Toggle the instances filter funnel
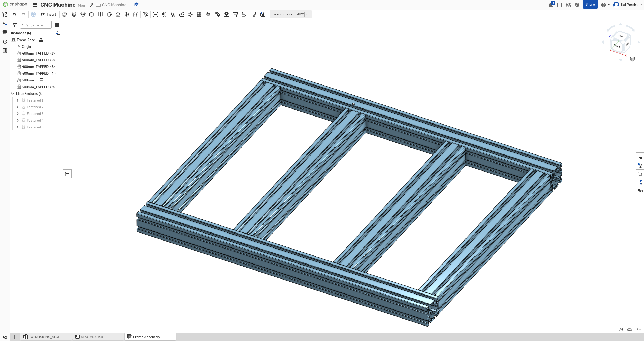Viewport: 644px width, 341px height. 15,25
